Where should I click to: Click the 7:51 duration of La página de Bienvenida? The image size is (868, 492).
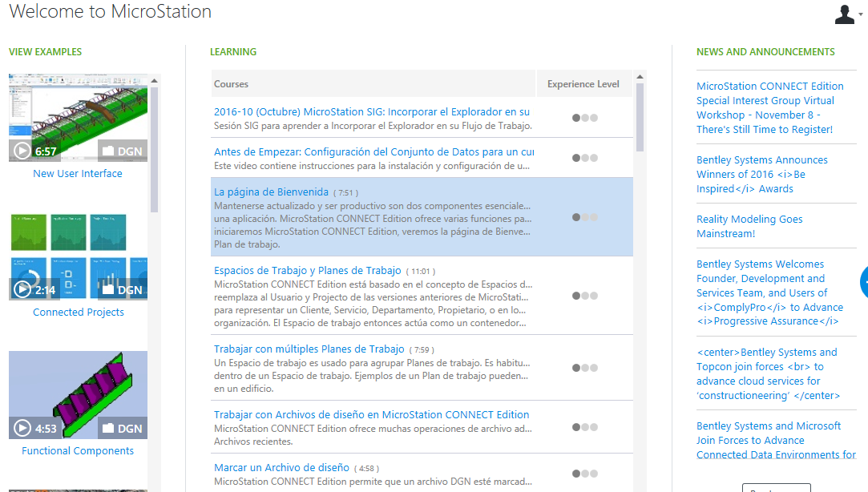point(345,193)
